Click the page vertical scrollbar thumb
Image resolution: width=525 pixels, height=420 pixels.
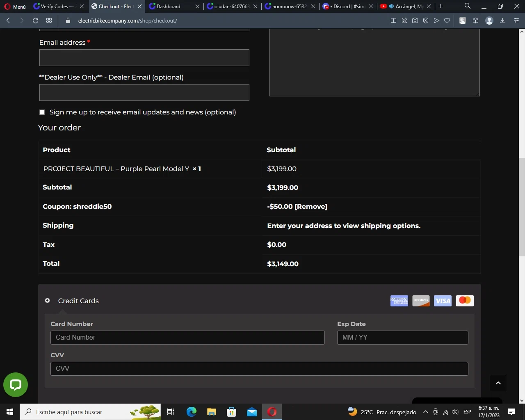[522, 207]
